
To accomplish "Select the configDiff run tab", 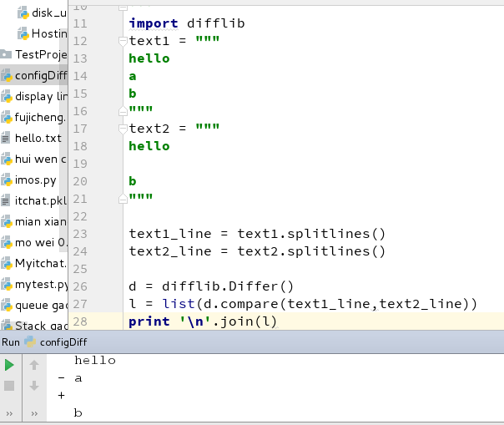I will click(x=55, y=342).
